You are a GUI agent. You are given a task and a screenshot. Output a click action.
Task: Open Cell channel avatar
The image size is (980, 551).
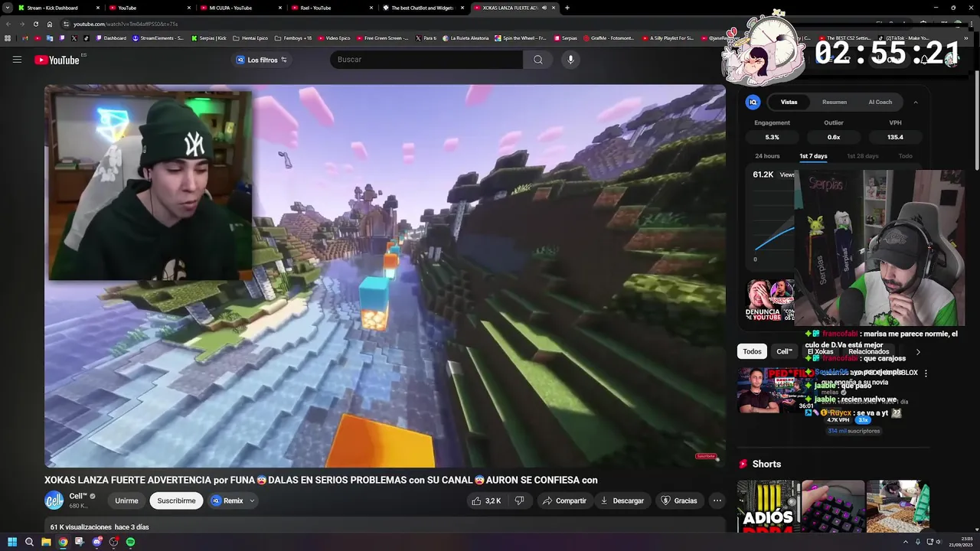pos(54,500)
